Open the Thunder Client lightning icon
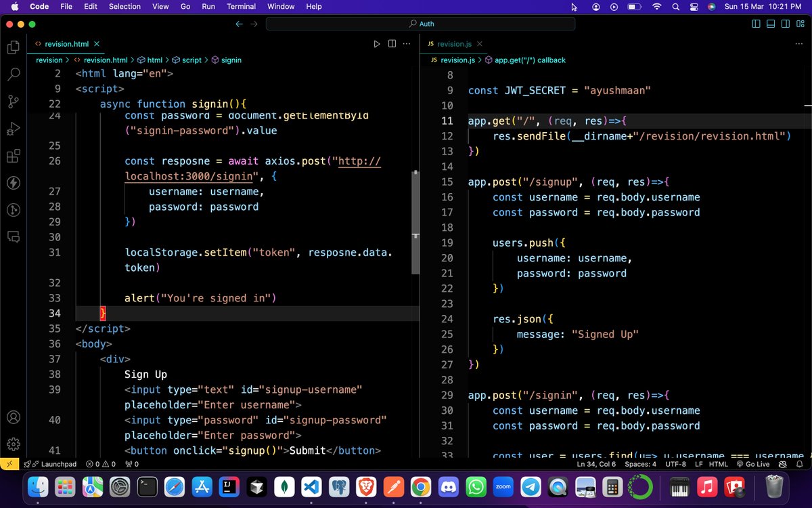 tap(14, 182)
